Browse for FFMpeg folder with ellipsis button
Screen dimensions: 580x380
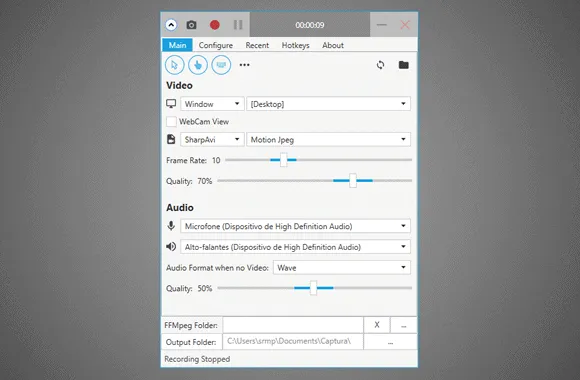(404, 325)
